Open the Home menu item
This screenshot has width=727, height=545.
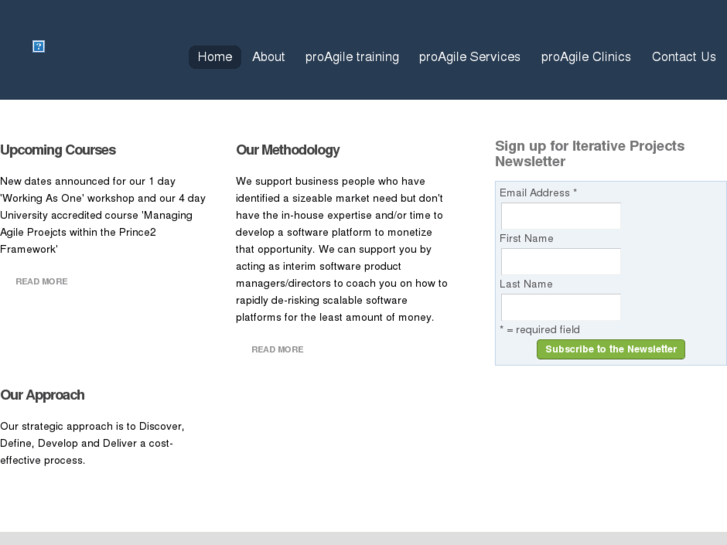coord(215,57)
